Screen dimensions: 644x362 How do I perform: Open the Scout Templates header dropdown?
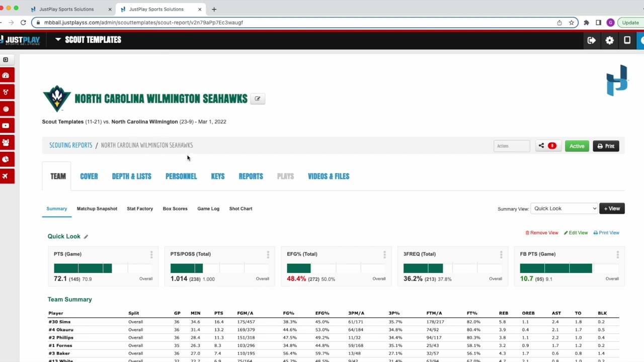tap(88, 40)
